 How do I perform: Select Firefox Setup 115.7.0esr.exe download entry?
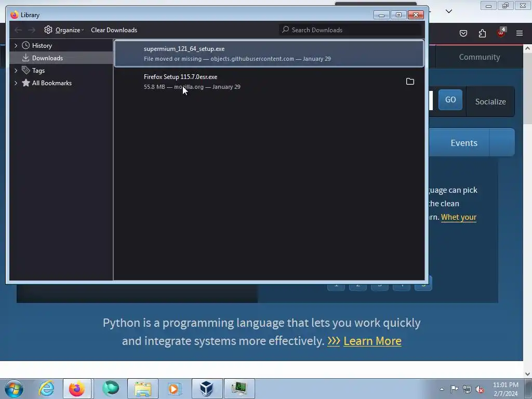click(x=269, y=82)
